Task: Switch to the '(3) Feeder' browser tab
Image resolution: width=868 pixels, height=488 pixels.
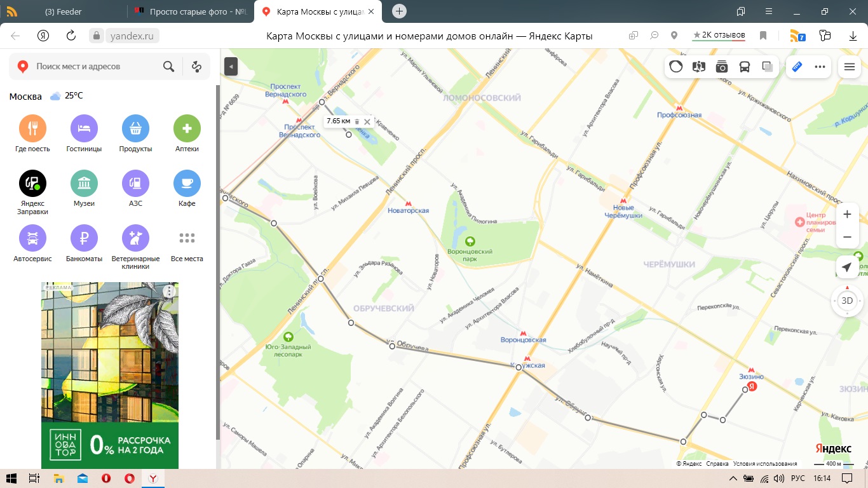Action: click(x=64, y=11)
